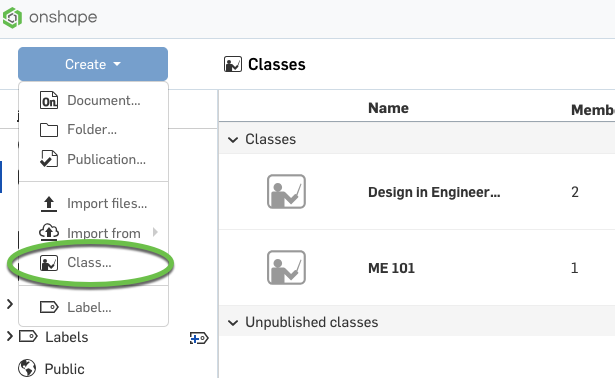Open the ME 101 class name link
This screenshot has width=615, height=378.
(x=391, y=268)
